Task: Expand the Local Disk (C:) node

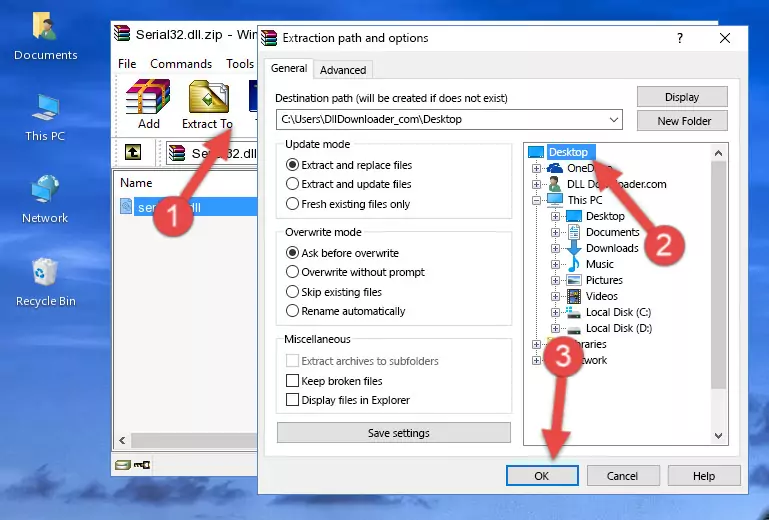Action: pyautogui.click(x=555, y=312)
